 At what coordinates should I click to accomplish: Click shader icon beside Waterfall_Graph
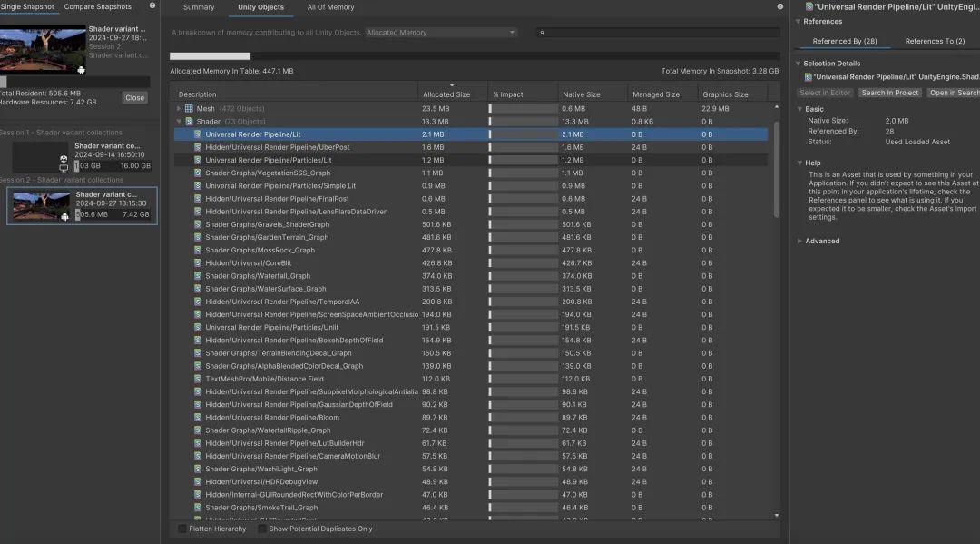pos(198,276)
